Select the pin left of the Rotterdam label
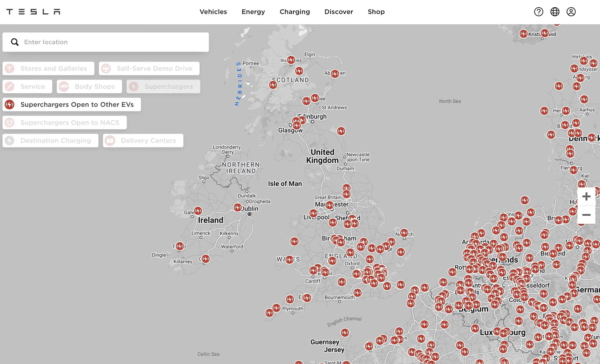Viewport: 600px width, 364px height. [x=452, y=272]
